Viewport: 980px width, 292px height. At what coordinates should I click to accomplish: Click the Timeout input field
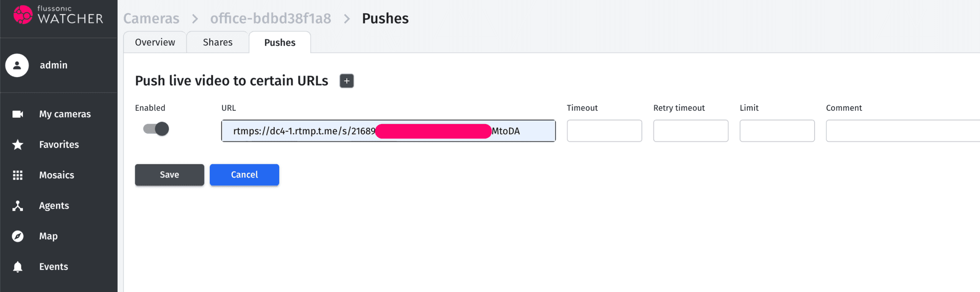tap(604, 131)
